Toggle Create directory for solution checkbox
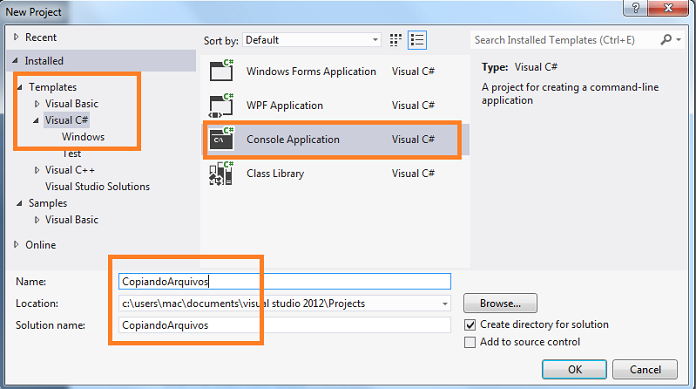 pyautogui.click(x=470, y=325)
